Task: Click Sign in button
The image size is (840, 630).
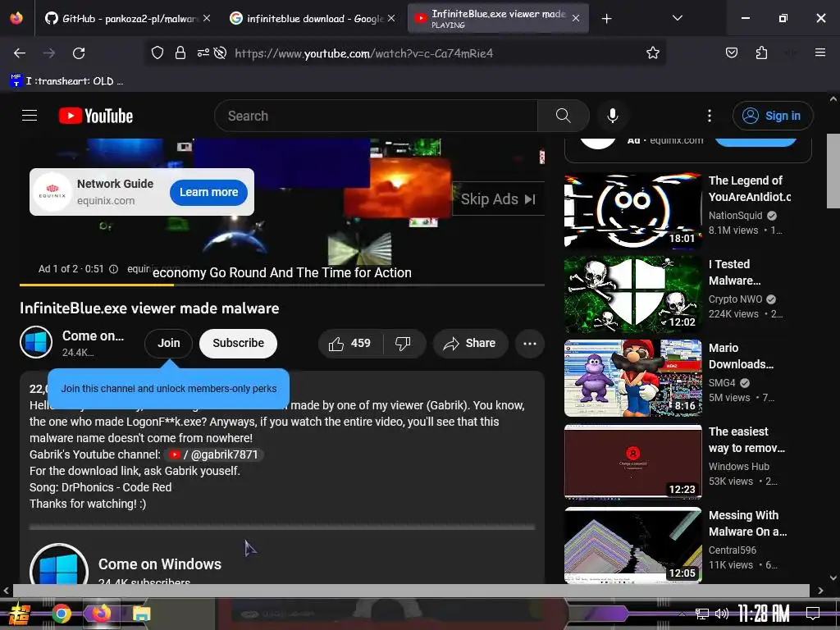Action: [x=773, y=116]
